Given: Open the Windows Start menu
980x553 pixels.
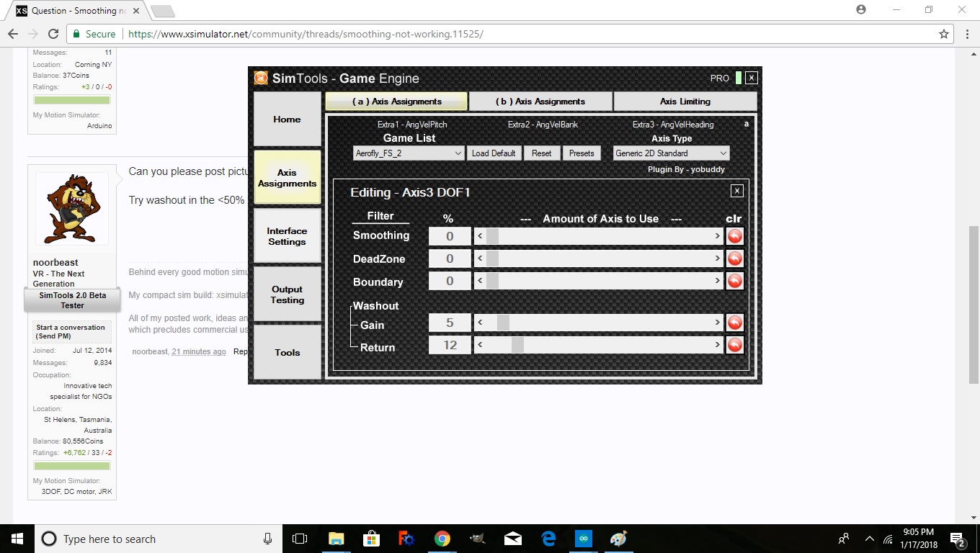Looking at the screenshot, I should click(x=17, y=539).
